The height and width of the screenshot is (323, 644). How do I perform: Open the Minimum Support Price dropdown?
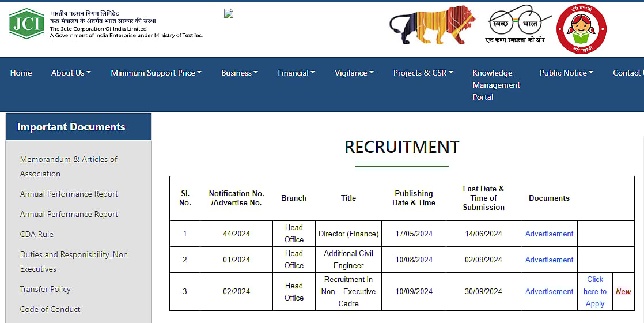click(x=156, y=73)
